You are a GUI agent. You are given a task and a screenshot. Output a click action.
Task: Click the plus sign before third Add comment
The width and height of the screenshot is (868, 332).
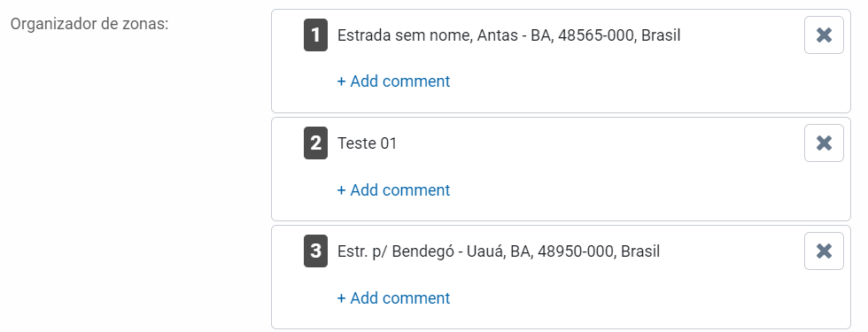point(342,298)
